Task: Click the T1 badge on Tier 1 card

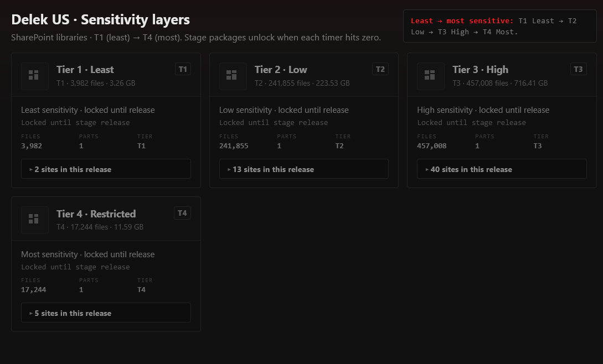Action: [x=183, y=69]
